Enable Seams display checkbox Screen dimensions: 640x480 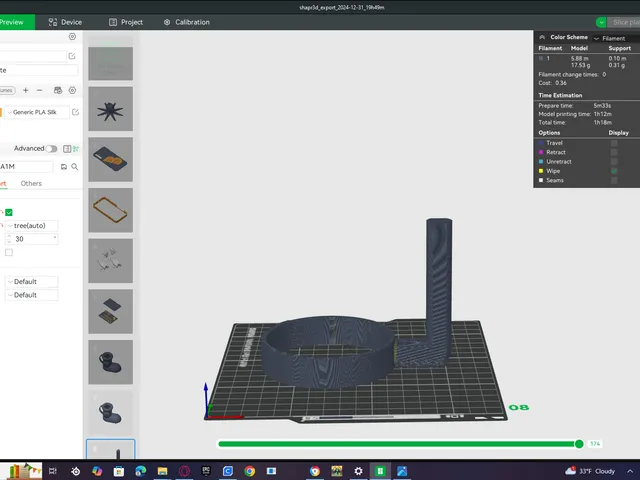(x=614, y=180)
